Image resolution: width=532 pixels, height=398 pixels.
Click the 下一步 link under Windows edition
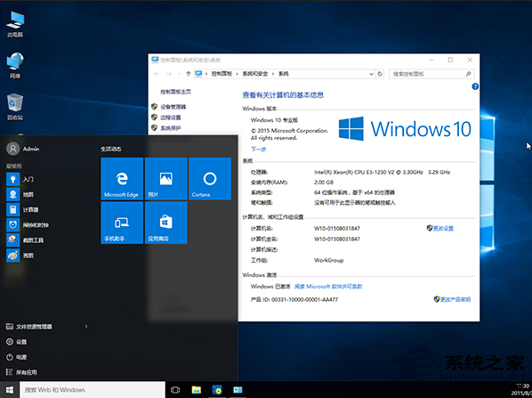pos(258,149)
